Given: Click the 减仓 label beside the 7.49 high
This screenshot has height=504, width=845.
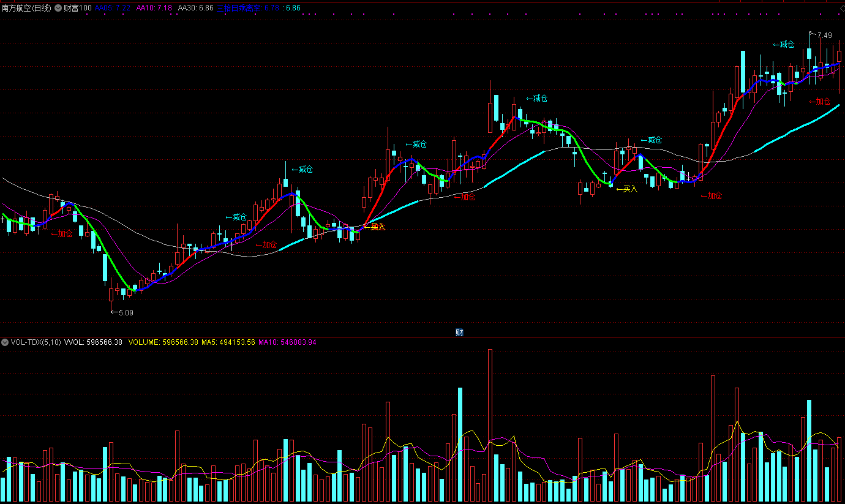Looking at the screenshot, I should tap(783, 44).
